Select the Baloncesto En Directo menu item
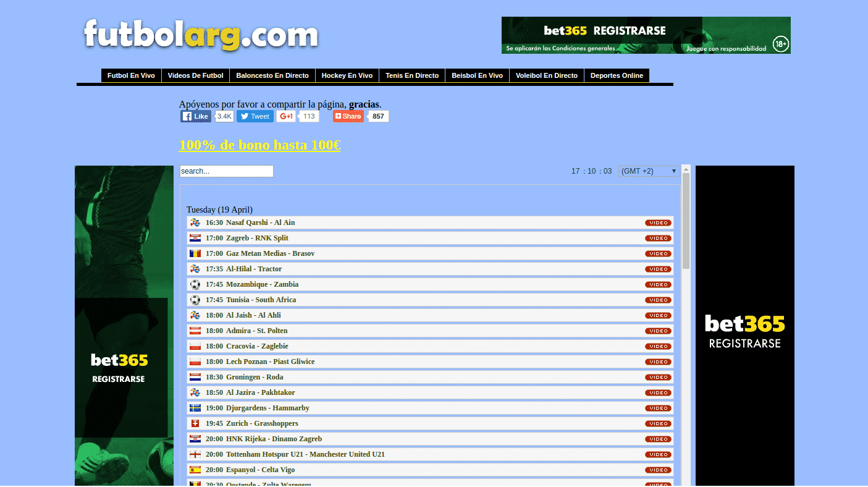The height and width of the screenshot is (487, 868). coord(272,75)
